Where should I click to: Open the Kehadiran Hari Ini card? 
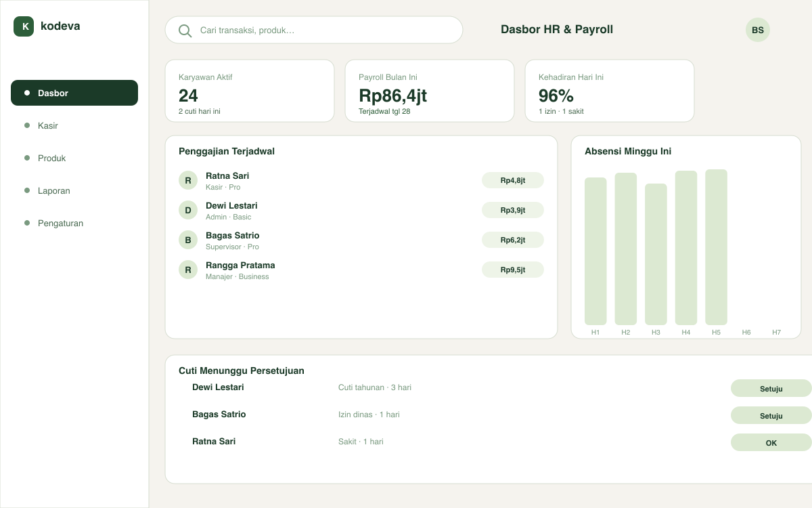610,91
